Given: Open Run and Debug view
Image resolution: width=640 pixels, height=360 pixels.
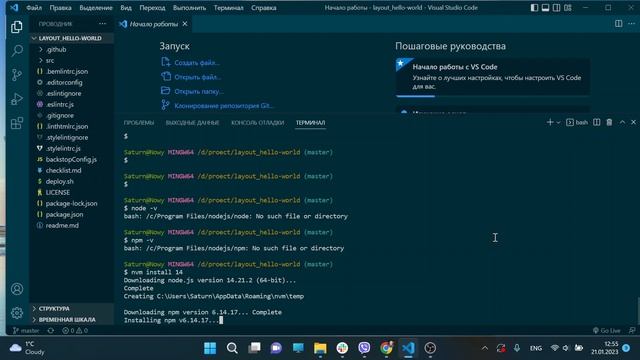Looking at the screenshot, I should pos(17,99).
